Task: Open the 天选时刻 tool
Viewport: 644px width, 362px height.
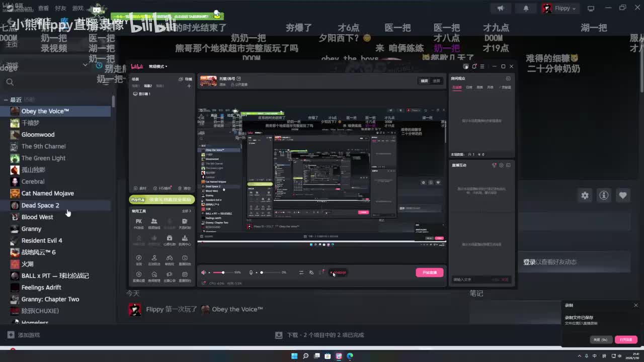Action: pyautogui.click(x=185, y=224)
